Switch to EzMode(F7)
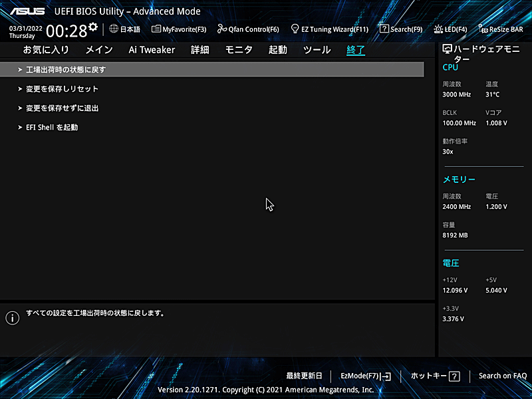The height and width of the screenshot is (399, 532). pyautogui.click(x=366, y=376)
